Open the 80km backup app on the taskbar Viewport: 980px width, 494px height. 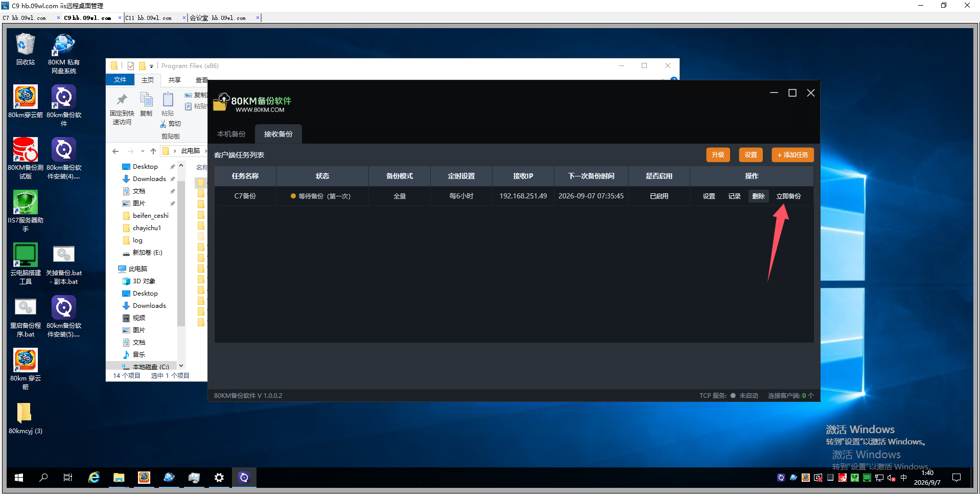pos(244,478)
